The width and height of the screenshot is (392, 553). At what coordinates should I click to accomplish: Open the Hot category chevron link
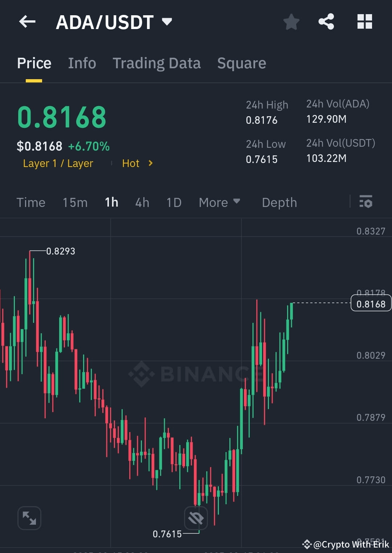point(138,163)
